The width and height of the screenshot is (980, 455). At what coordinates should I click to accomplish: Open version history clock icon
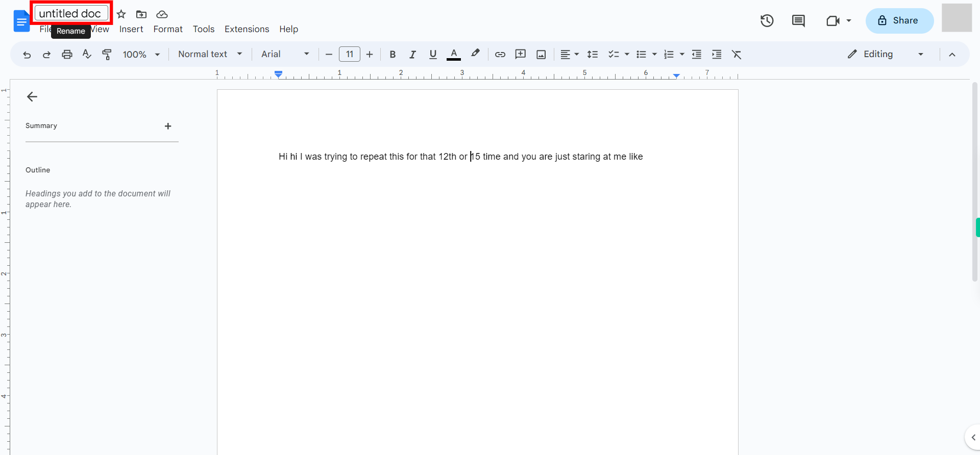[x=767, y=21]
